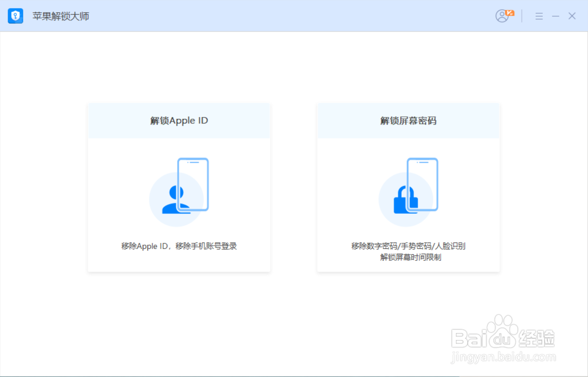Click the text 移除Apple ID，移除手机账号登录
The width and height of the screenshot is (588, 377).
[179, 246]
